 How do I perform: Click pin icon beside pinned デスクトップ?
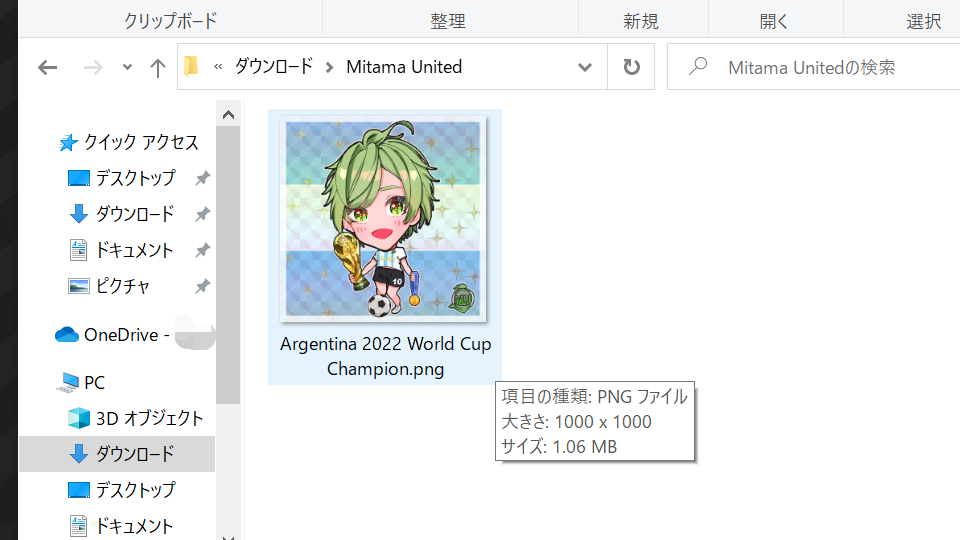[203, 178]
